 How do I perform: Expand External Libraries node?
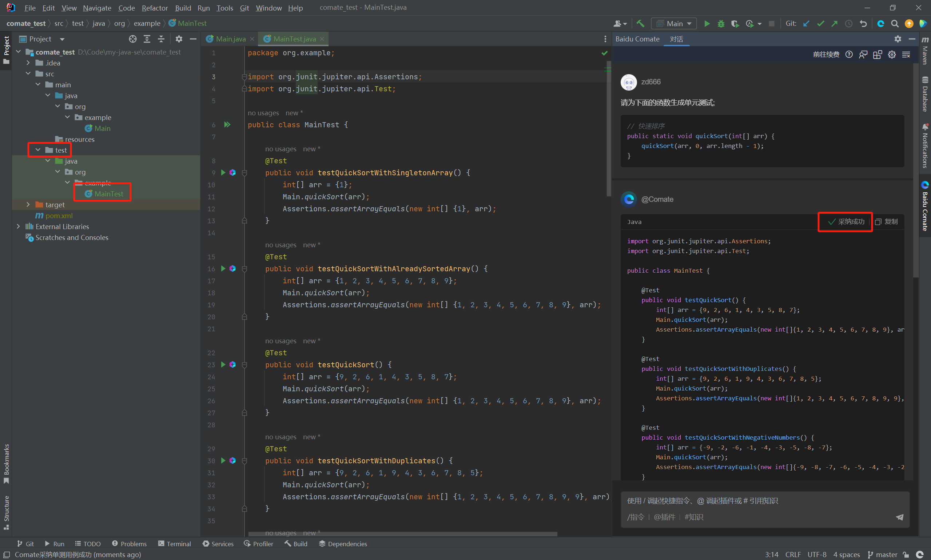[x=18, y=227]
